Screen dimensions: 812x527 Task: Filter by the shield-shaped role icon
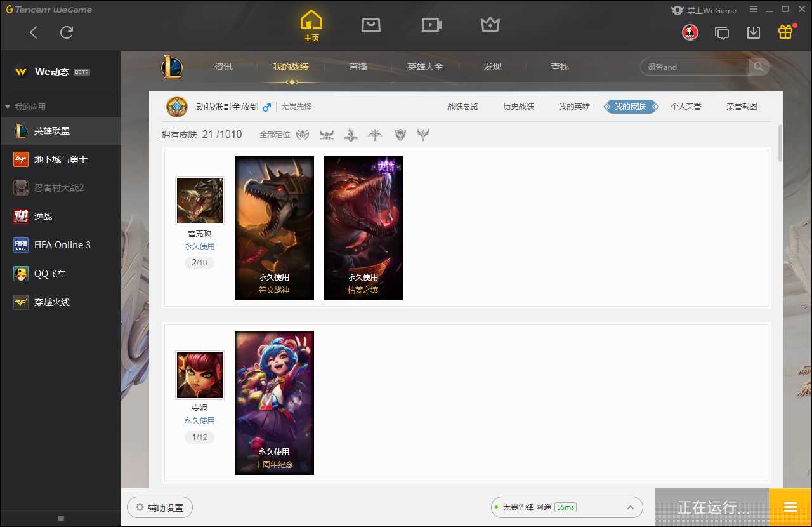pos(400,135)
